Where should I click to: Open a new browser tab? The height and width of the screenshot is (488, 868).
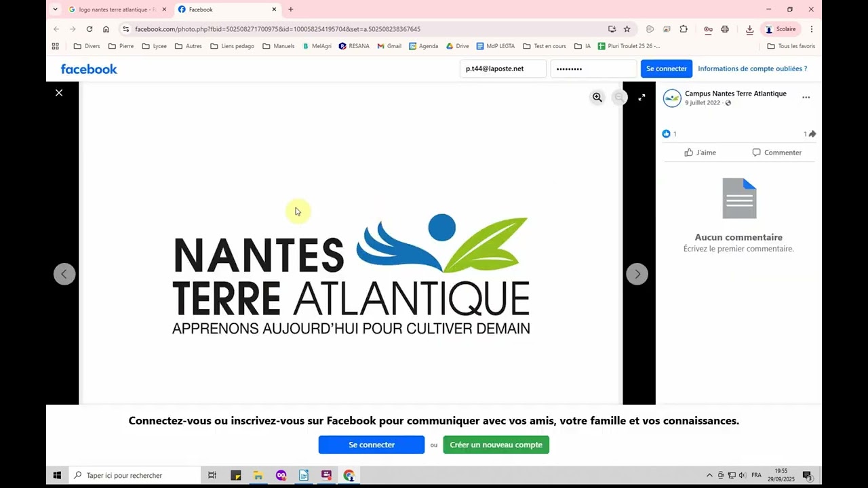coord(291,9)
